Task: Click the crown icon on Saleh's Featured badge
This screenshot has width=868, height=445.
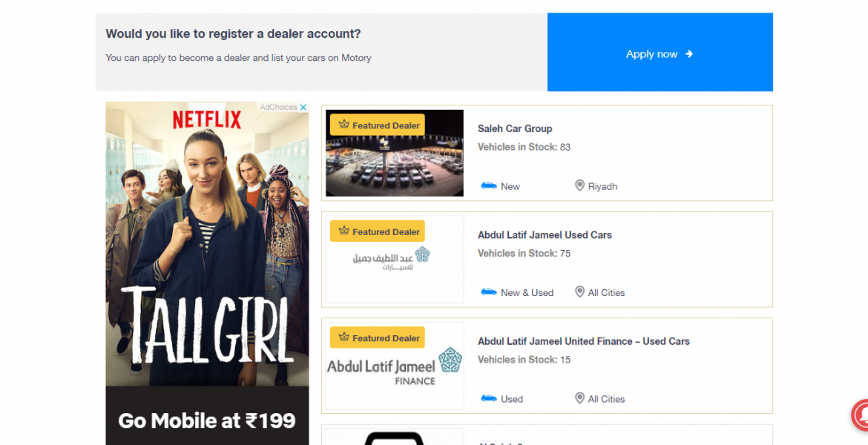Action: click(343, 125)
